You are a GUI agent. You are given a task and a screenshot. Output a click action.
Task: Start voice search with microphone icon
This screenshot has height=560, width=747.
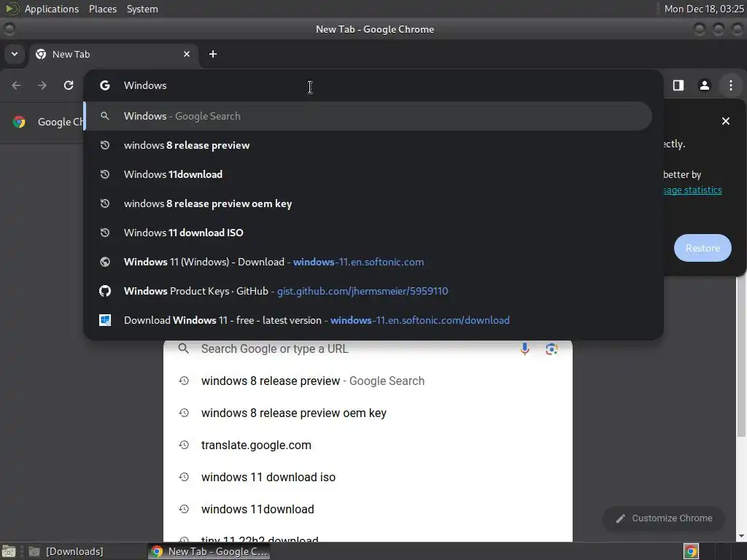(x=525, y=349)
